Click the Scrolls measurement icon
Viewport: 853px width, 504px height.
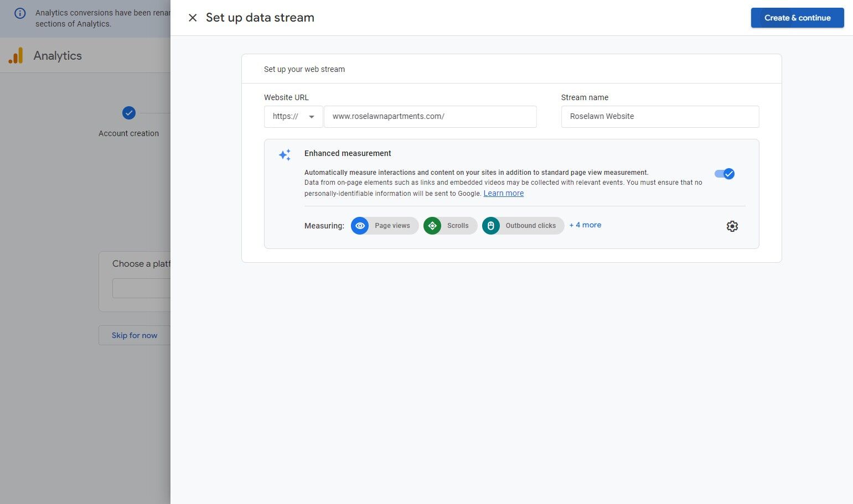(x=432, y=226)
